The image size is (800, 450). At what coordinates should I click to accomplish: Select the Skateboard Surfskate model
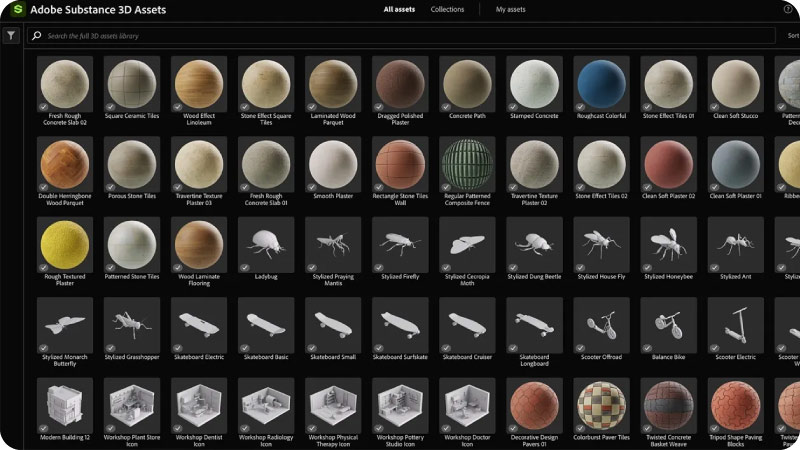400,325
